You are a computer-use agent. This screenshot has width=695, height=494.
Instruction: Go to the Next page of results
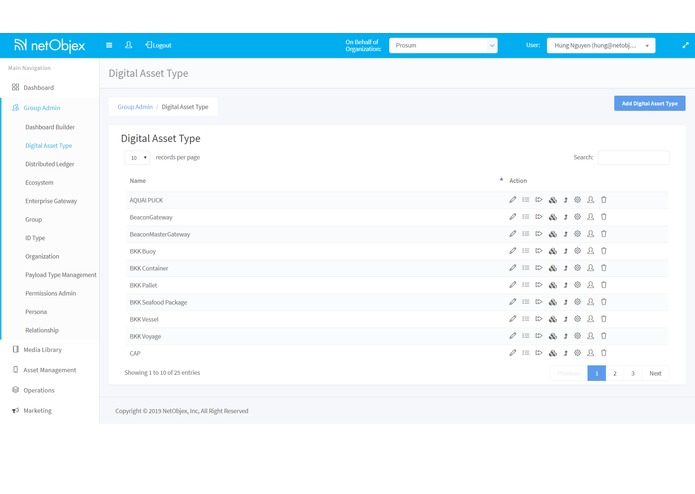tap(655, 373)
